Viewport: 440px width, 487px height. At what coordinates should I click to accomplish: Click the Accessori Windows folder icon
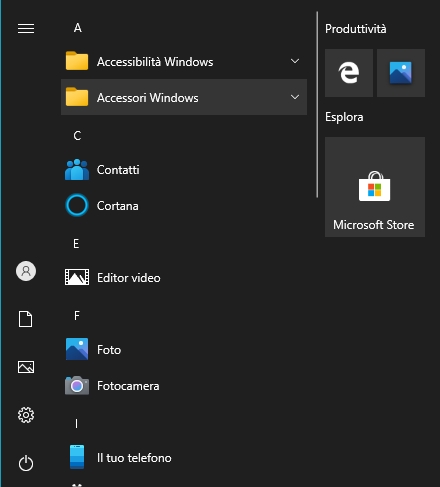click(77, 97)
